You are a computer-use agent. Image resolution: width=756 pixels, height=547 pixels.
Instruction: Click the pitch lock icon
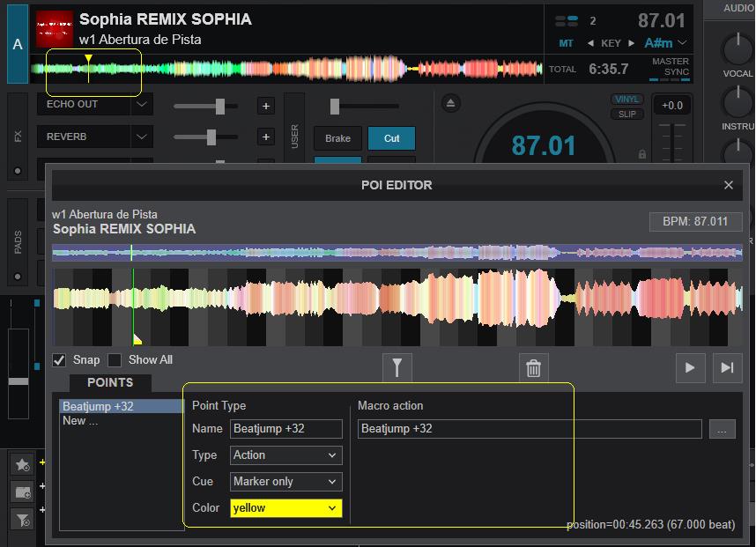coord(642,154)
